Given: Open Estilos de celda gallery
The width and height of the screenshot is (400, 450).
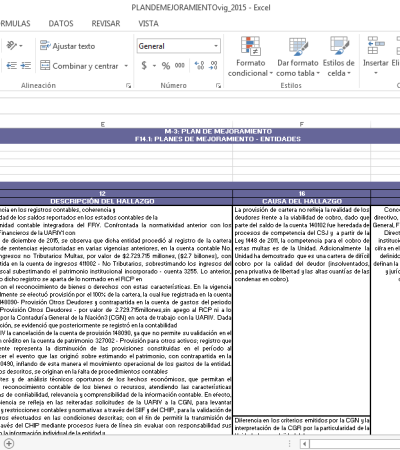Looking at the screenshot, I should 339,57.
